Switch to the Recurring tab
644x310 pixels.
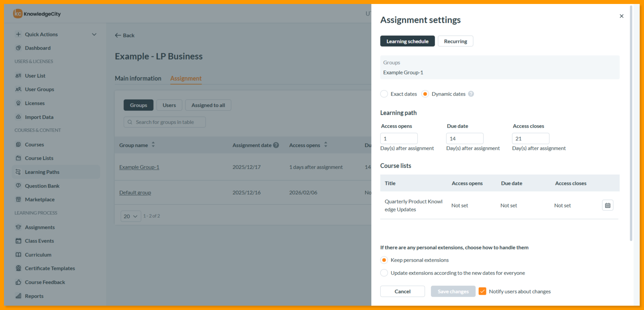tap(455, 41)
